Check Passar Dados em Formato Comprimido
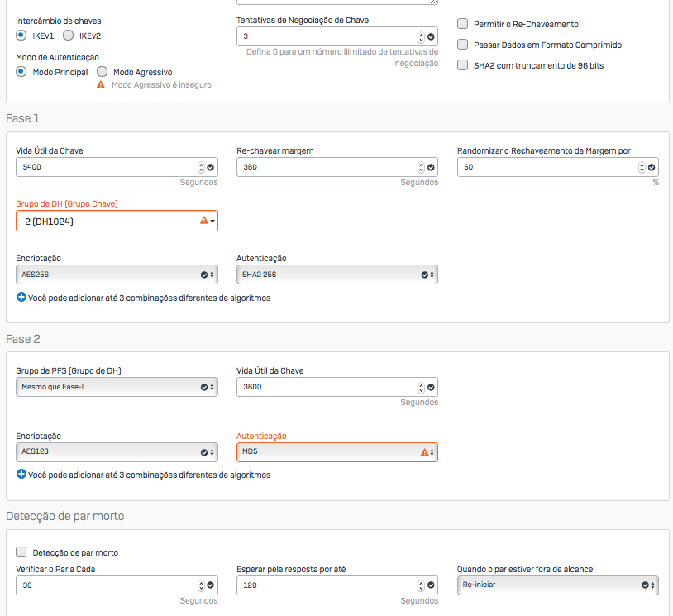The width and height of the screenshot is (673, 616). tap(463, 45)
